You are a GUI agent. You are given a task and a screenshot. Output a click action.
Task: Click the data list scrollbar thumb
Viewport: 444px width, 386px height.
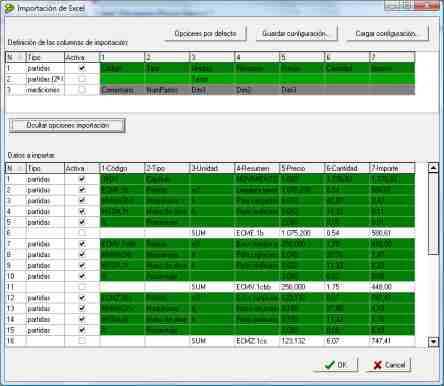tap(433, 213)
